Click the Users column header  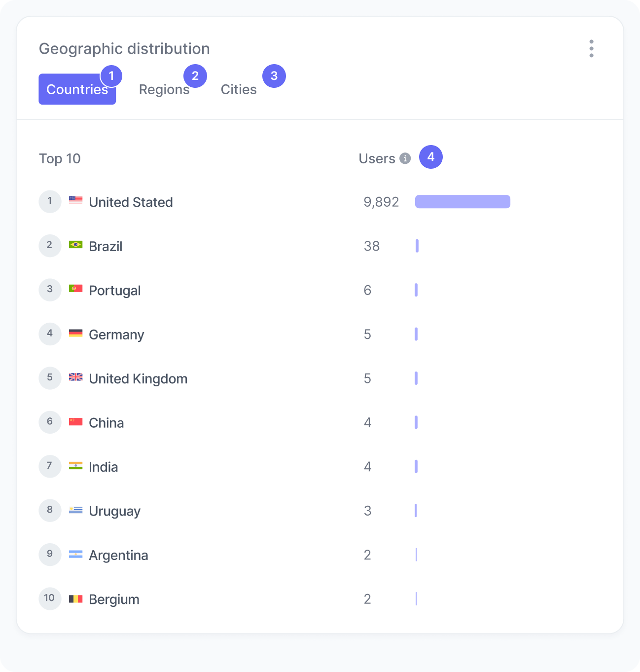pos(377,158)
